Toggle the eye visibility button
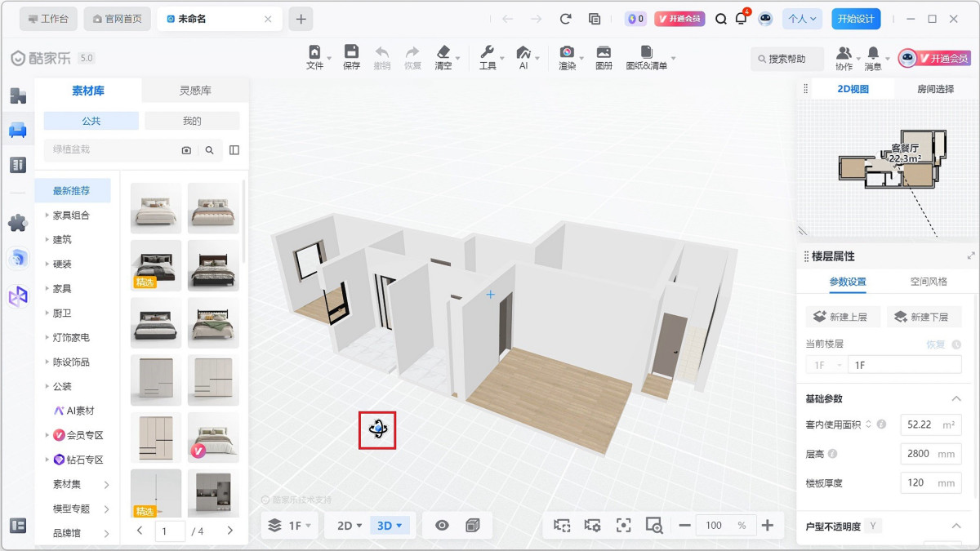The height and width of the screenshot is (551, 980). [x=442, y=525]
